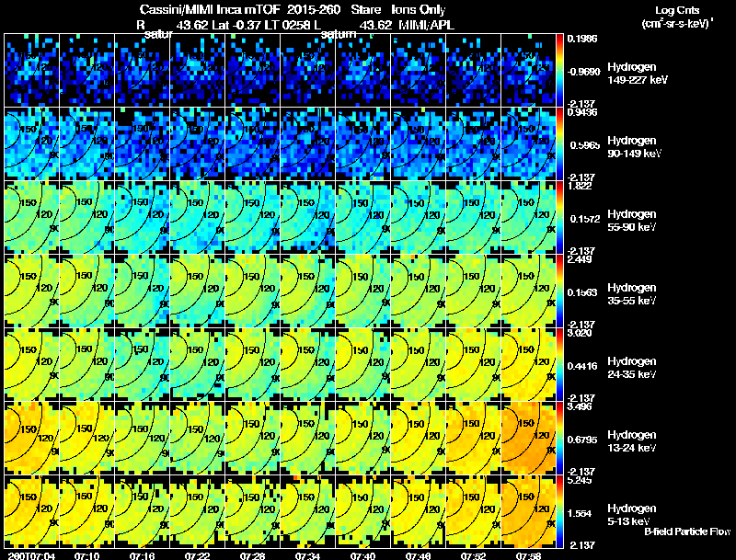Click the Lat -0.37 header value

click(x=236, y=26)
